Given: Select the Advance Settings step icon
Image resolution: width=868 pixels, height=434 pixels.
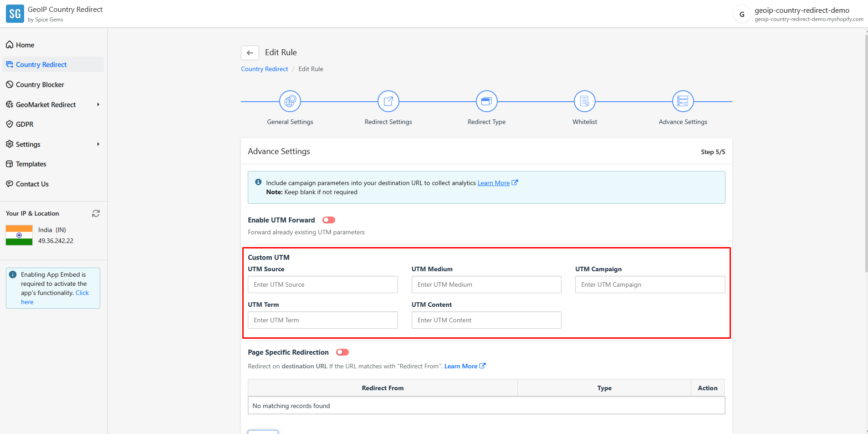Looking at the screenshot, I should click(x=683, y=101).
